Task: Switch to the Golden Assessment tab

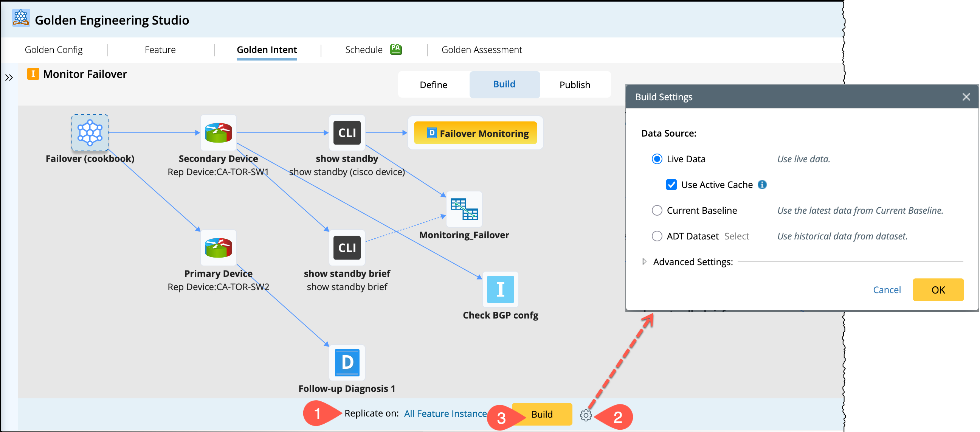Action: tap(481, 50)
